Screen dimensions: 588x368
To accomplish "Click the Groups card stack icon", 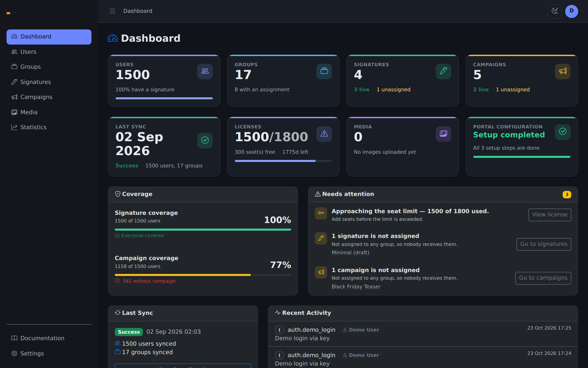I will click(324, 71).
